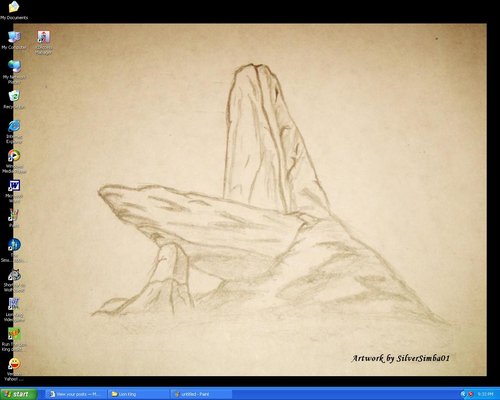This screenshot has width=500, height=400.
Task: Switch to the View your posts taskbar window
Action: 76,394
